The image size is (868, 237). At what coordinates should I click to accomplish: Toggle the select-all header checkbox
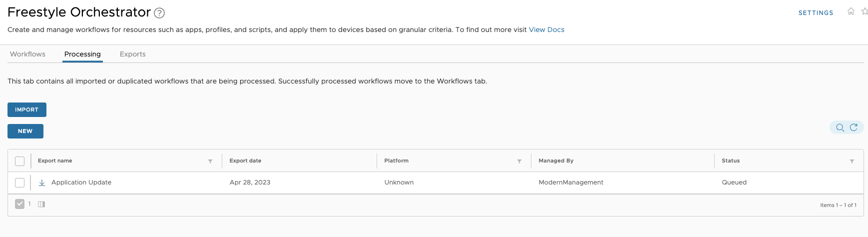point(19,161)
